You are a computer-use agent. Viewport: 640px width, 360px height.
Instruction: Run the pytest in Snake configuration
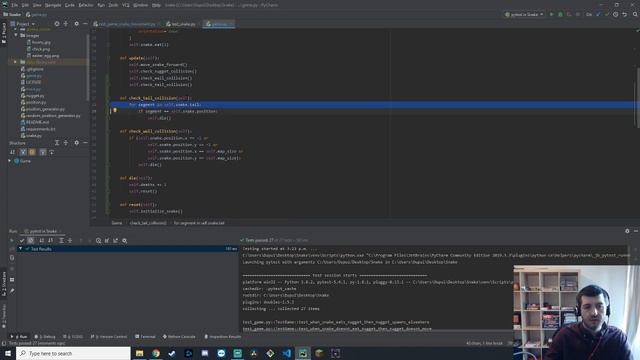click(x=551, y=14)
